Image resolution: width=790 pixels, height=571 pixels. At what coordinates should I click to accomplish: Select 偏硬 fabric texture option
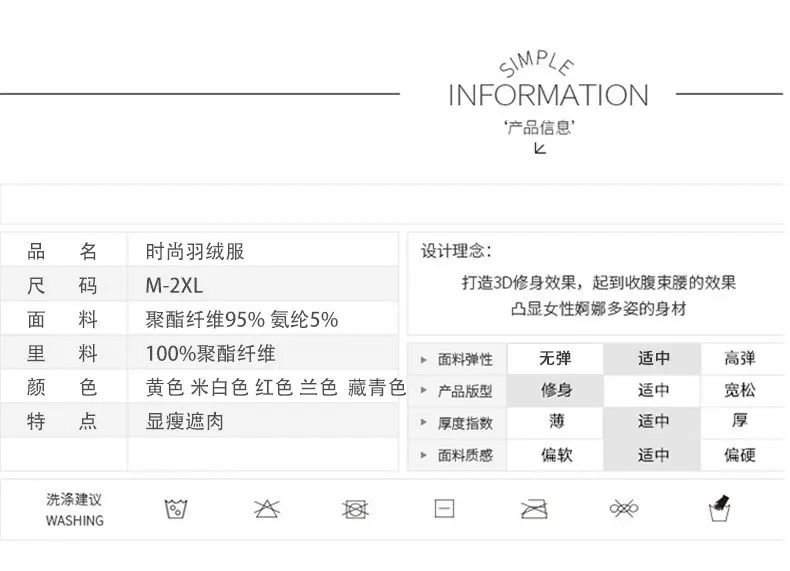pyautogui.click(x=740, y=455)
